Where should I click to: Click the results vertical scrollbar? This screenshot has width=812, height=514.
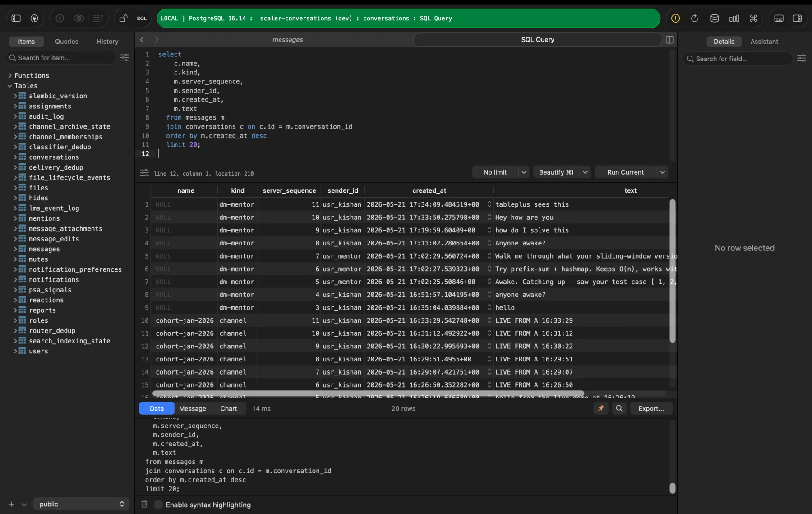672,271
